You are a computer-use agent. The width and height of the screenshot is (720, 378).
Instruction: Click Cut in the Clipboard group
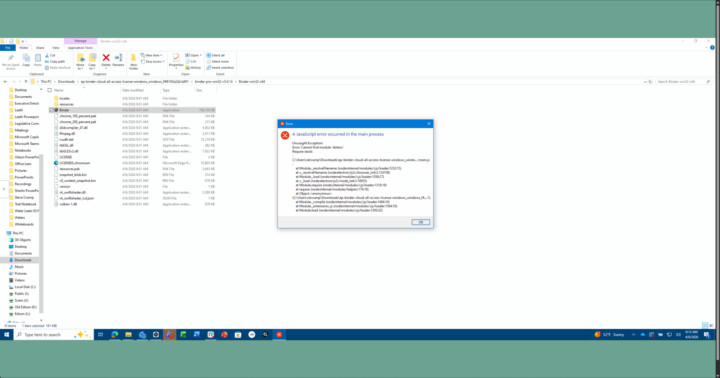[50, 56]
